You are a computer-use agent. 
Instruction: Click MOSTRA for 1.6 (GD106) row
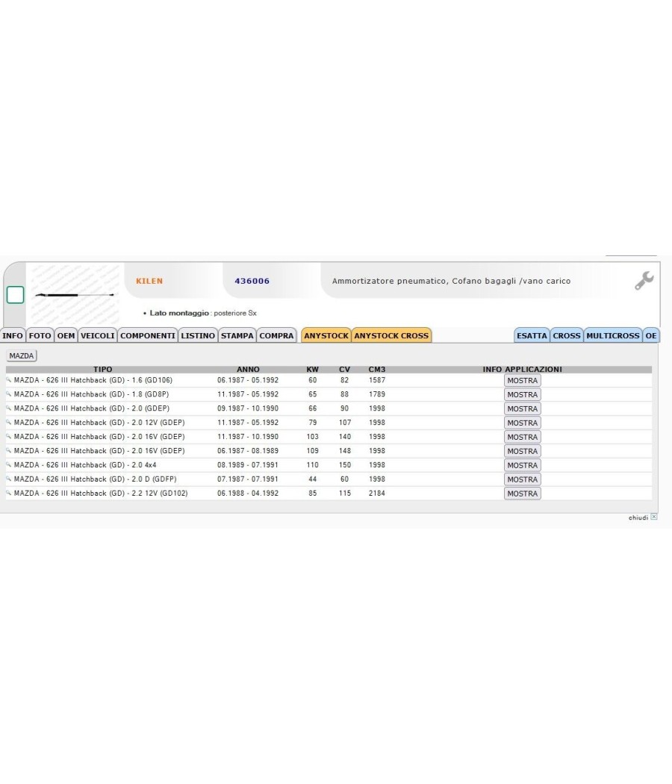[x=523, y=381]
